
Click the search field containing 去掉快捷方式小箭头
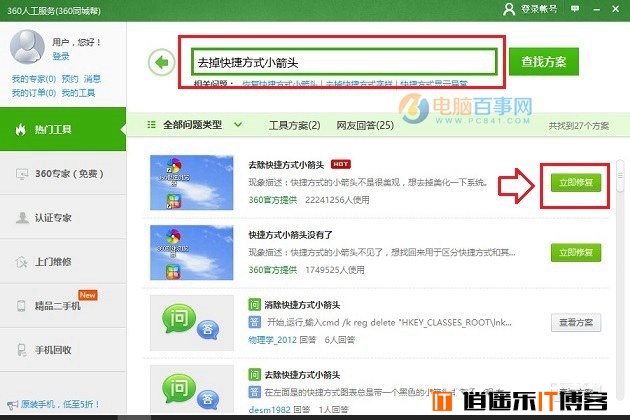344,62
